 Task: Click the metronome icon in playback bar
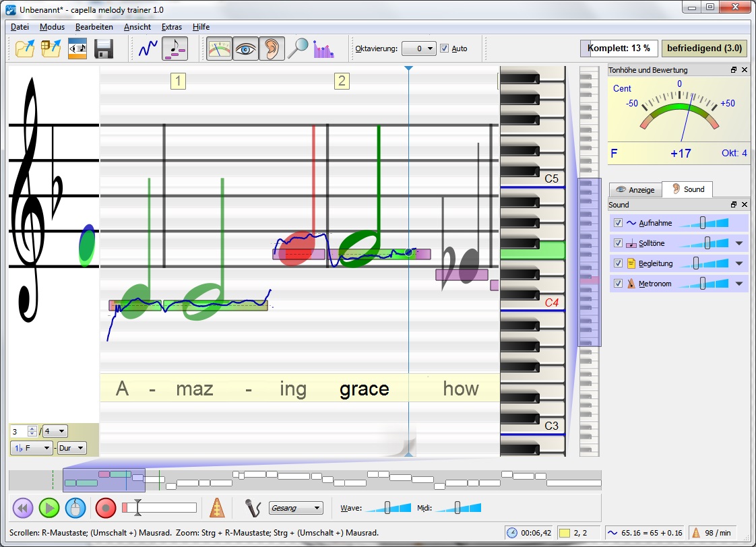coord(217,508)
